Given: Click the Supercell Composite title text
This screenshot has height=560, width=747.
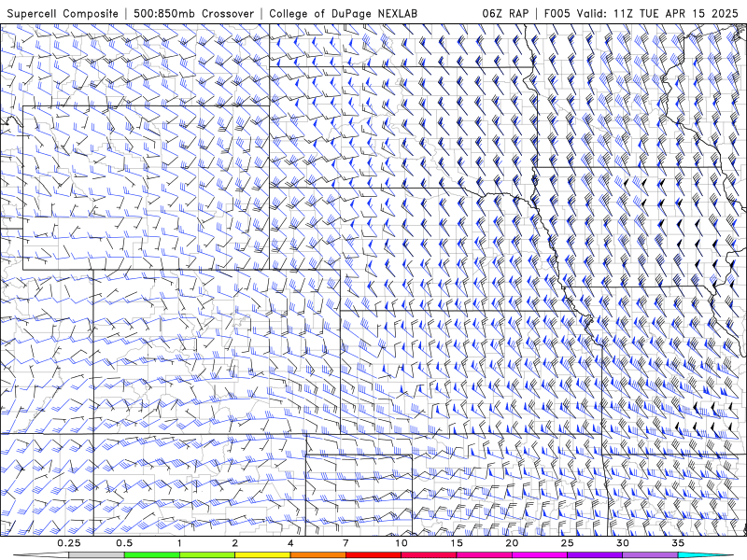Looking at the screenshot, I should pyautogui.click(x=63, y=14).
